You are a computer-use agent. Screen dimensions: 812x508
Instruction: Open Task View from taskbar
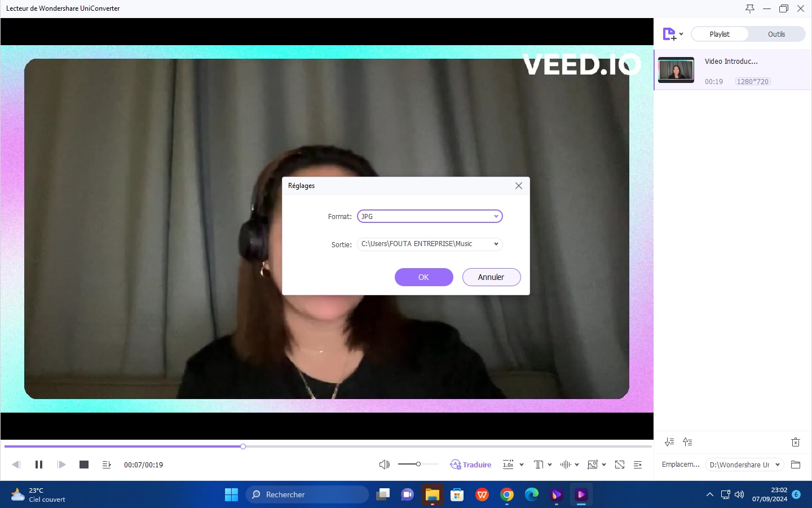click(383, 494)
